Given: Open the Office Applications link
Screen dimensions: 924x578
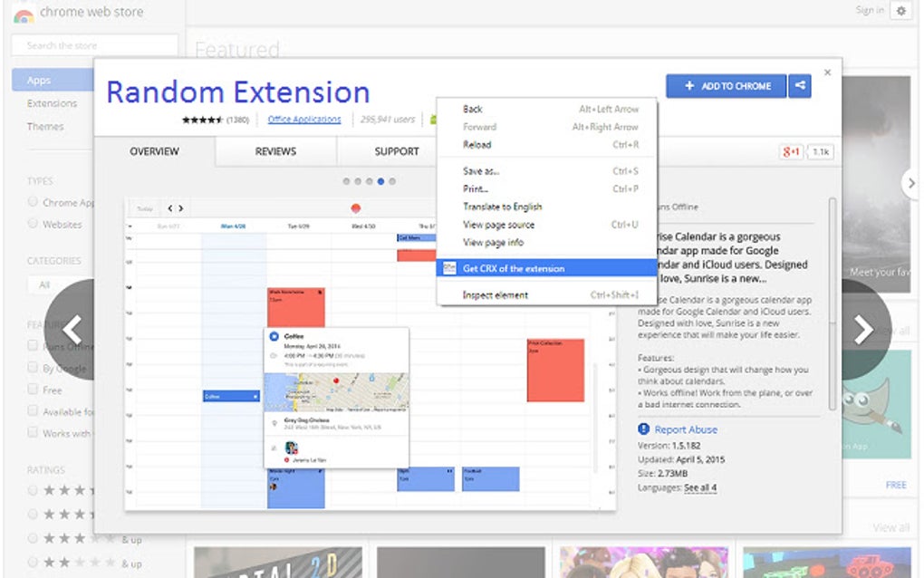Looking at the screenshot, I should [x=304, y=119].
